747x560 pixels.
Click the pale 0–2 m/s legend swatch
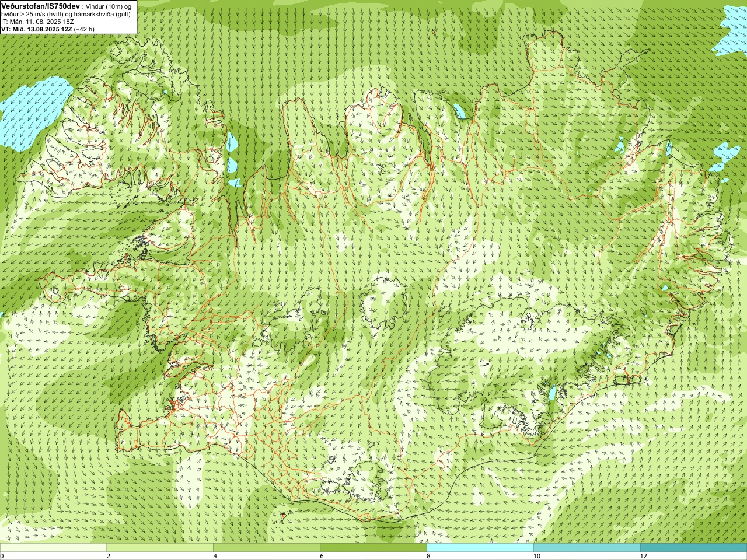(x=53, y=548)
